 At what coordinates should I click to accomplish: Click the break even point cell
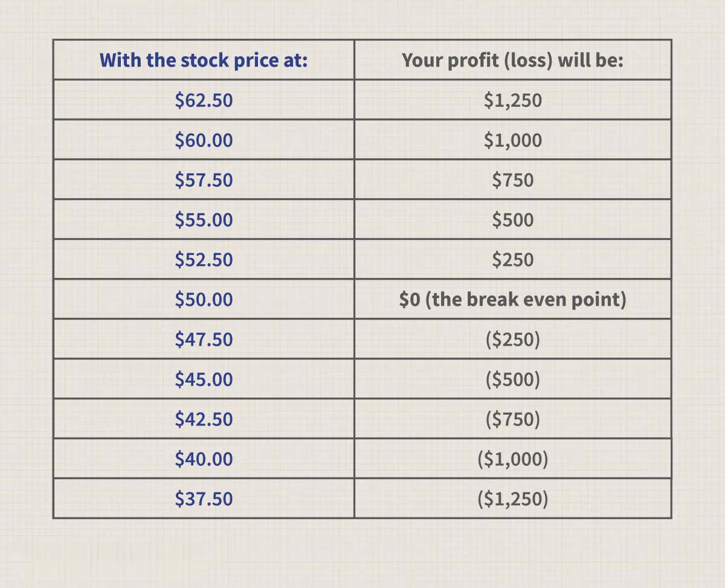513,299
